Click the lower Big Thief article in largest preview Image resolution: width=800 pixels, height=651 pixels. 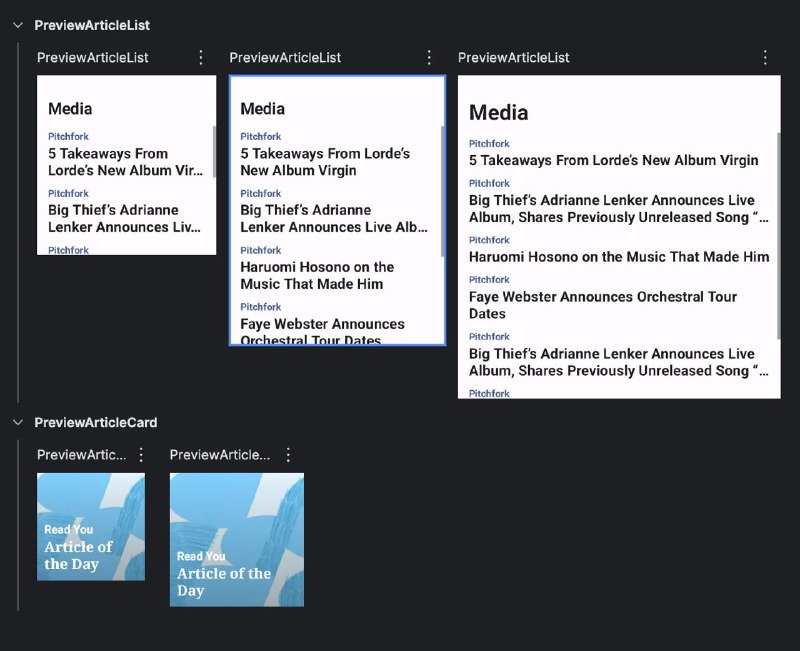coord(618,362)
